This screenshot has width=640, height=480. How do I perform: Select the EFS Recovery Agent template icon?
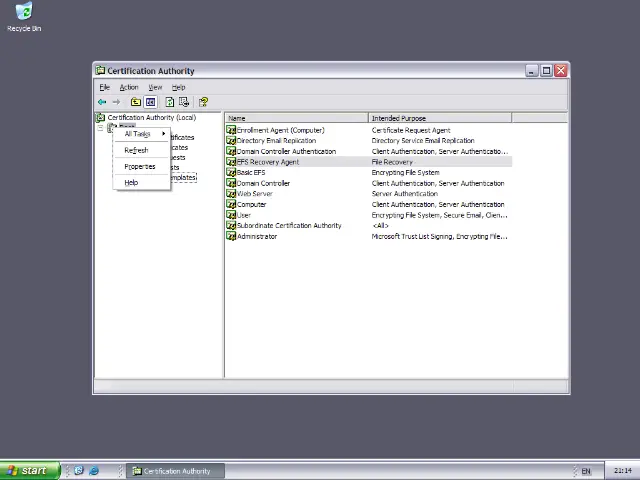coord(231,162)
